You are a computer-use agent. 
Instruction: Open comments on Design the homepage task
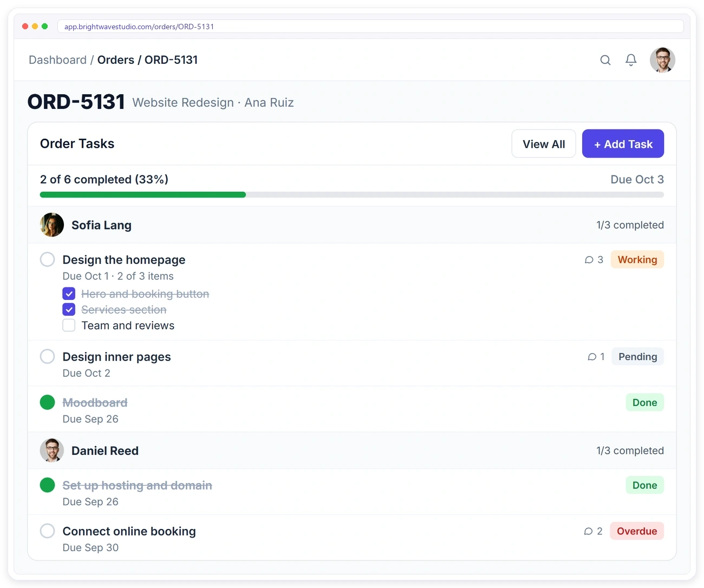tap(594, 260)
